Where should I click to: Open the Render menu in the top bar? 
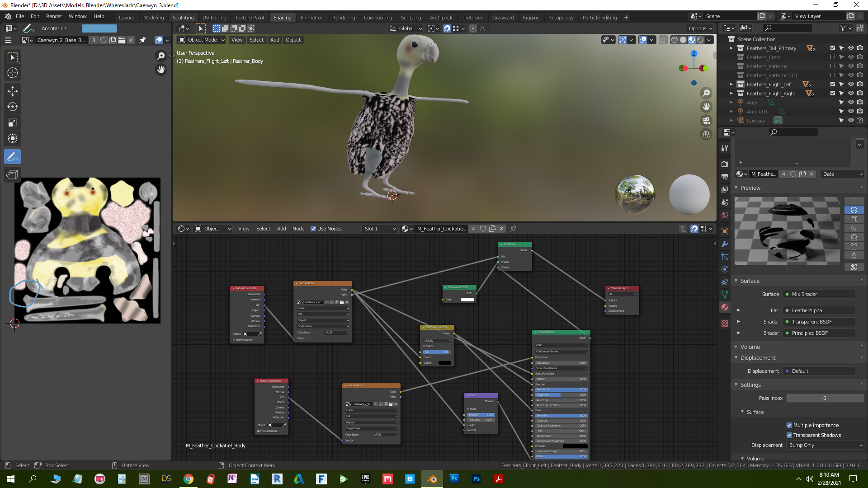coord(54,16)
